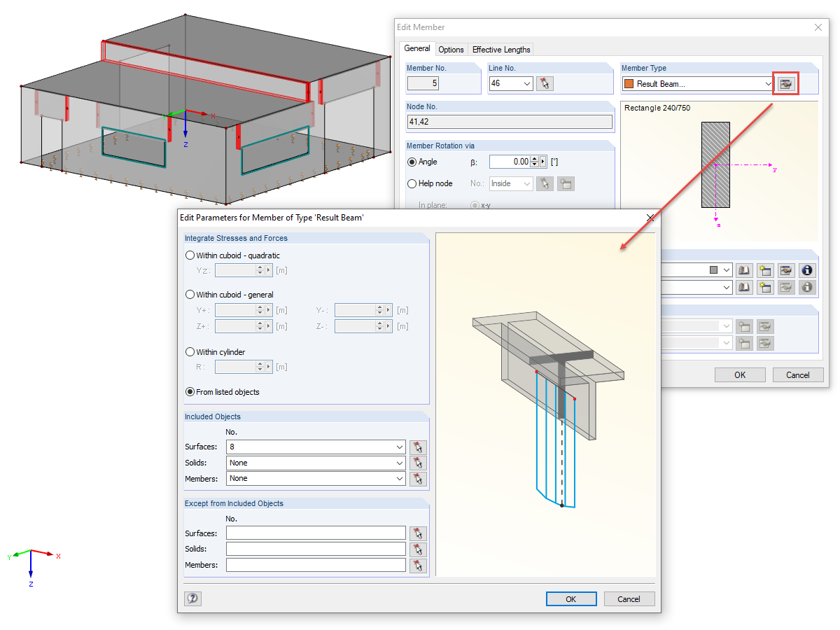Image resolution: width=840 pixels, height=630 pixels.
Task: Open Result Beam parameters edit icon
Action: coord(785,83)
